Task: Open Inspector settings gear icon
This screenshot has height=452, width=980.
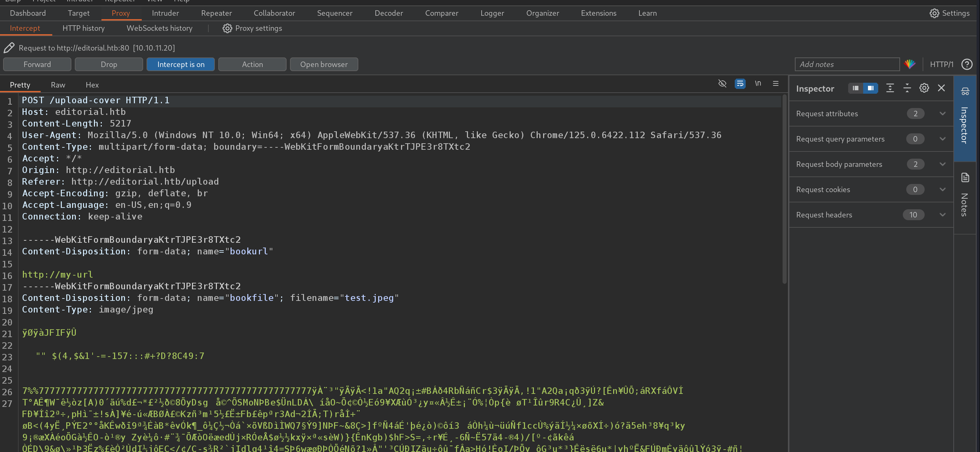Action: click(924, 88)
